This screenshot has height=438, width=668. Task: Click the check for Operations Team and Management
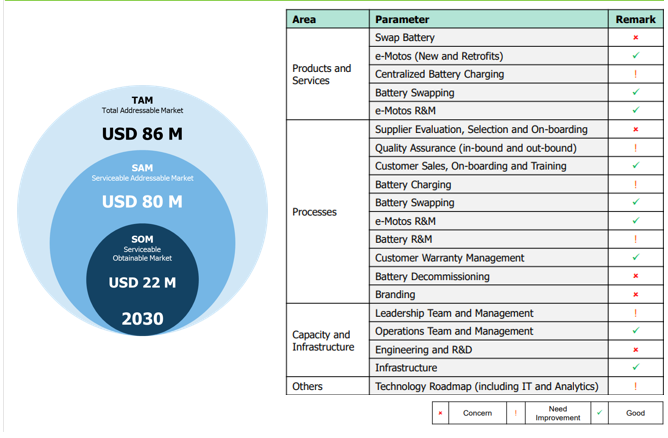[x=636, y=330]
